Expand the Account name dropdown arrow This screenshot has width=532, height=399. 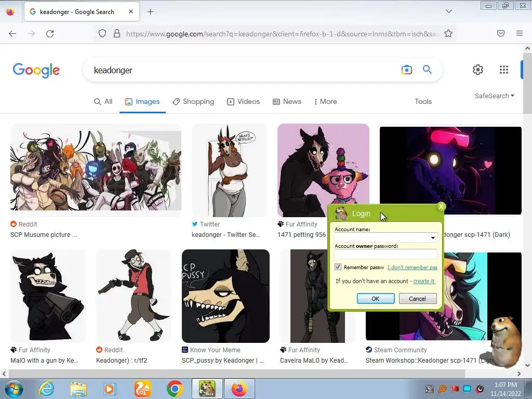(x=433, y=237)
